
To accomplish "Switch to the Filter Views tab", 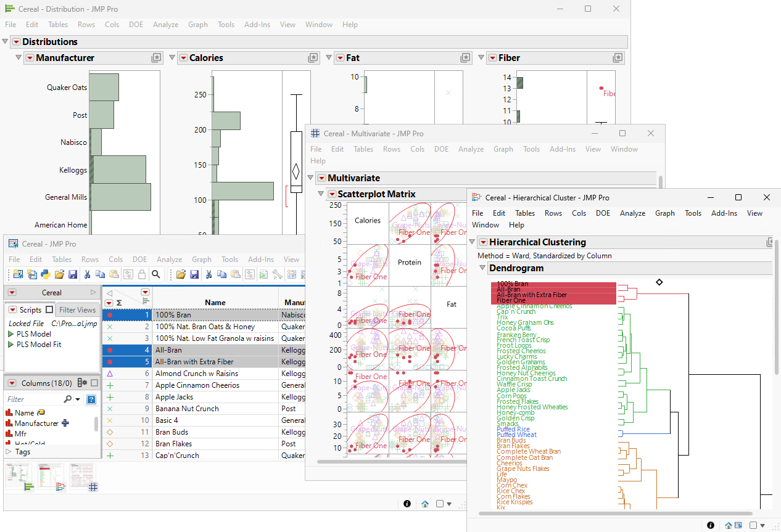I will 77,309.
